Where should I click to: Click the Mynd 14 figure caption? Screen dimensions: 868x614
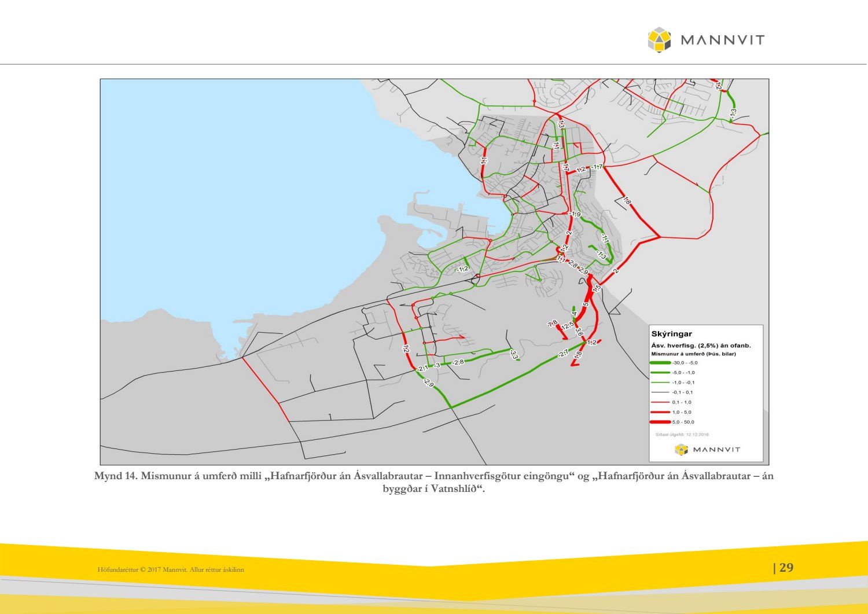point(433,482)
